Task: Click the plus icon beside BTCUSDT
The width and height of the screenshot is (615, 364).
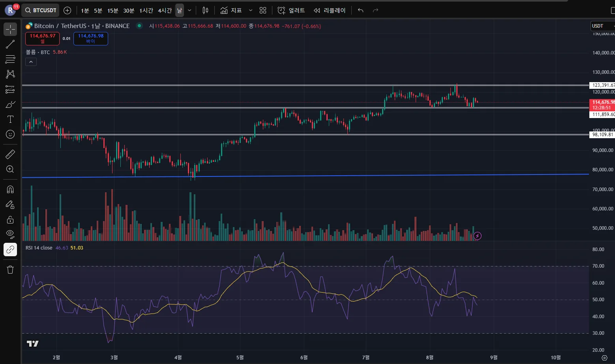Action: (x=67, y=10)
